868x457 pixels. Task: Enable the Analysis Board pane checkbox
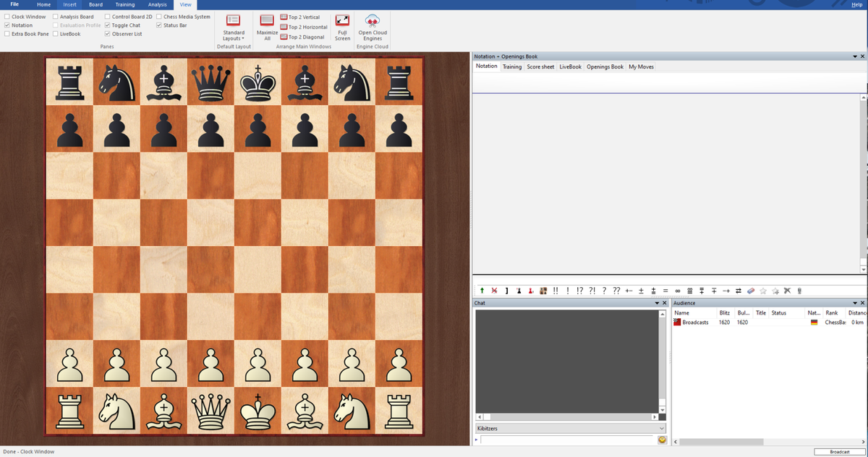tap(56, 17)
